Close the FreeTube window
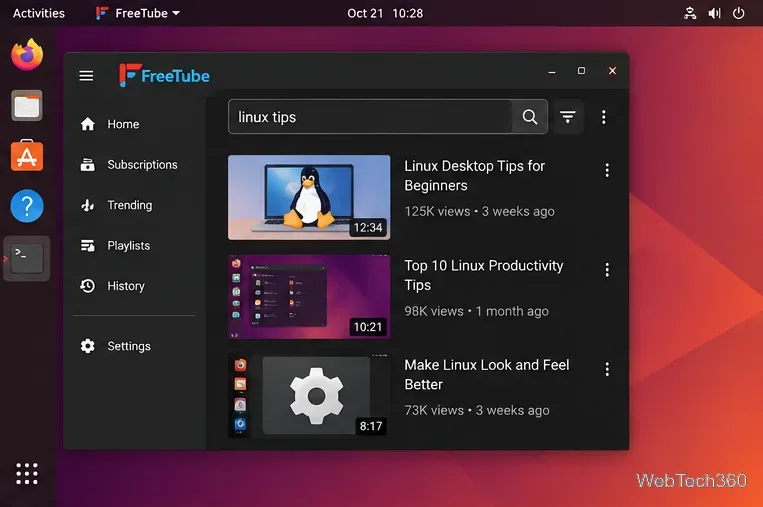Screen dimensions: 763x507 [x=612, y=71]
